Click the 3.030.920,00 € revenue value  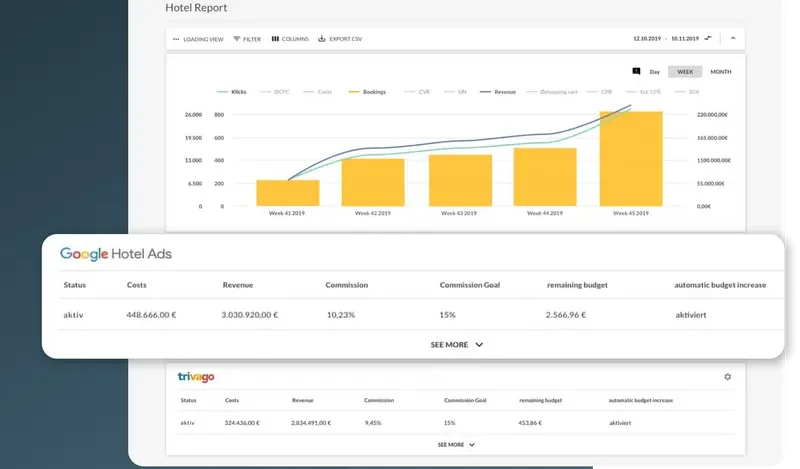(x=249, y=315)
